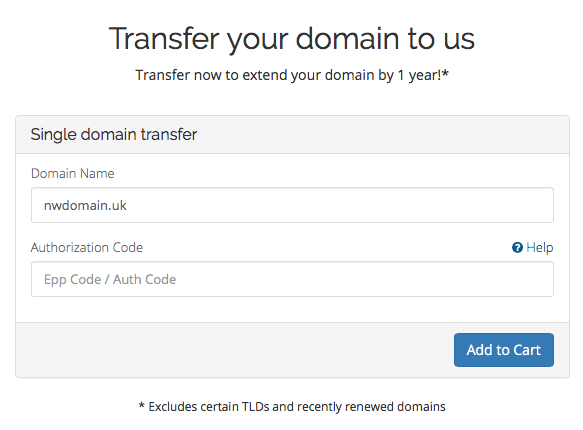Select the Single domain transfer panel heading
The width and height of the screenshot is (583, 430).
(x=114, y=135)
